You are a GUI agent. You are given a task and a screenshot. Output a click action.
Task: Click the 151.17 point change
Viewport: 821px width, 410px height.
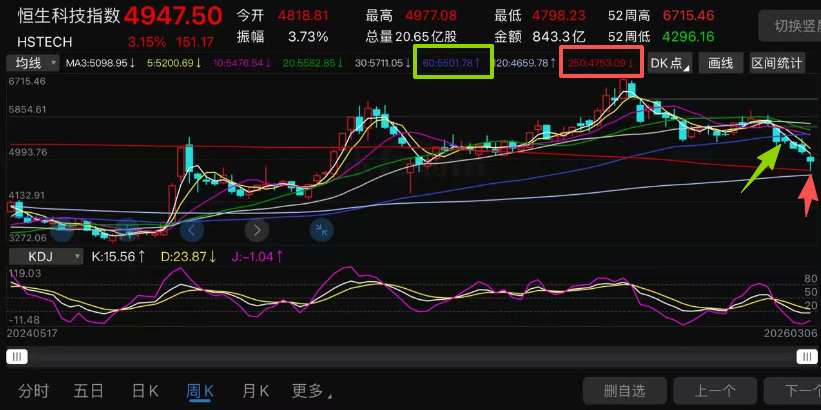(195, 41)
